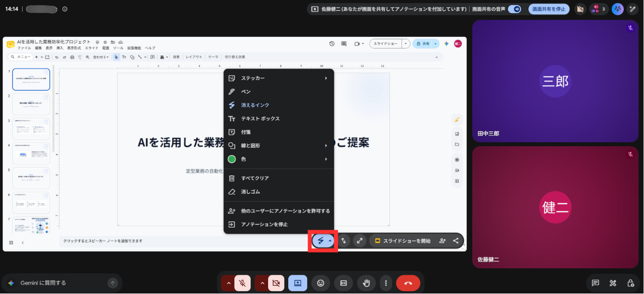644x294 pixels.
Task: Click アノテーションを停止 to stop annotating
Action: click(x=279, y=225)
